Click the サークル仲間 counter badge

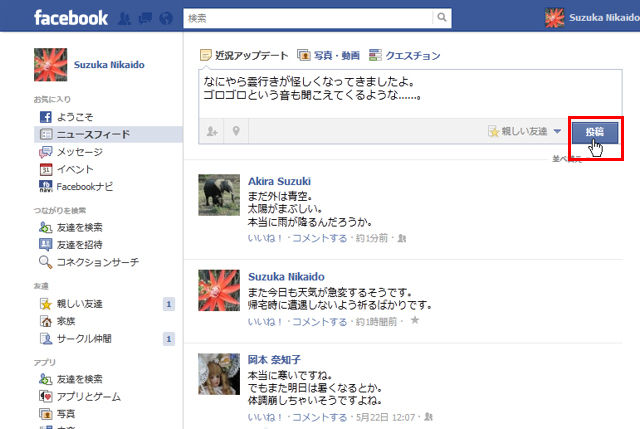point(169,339)
